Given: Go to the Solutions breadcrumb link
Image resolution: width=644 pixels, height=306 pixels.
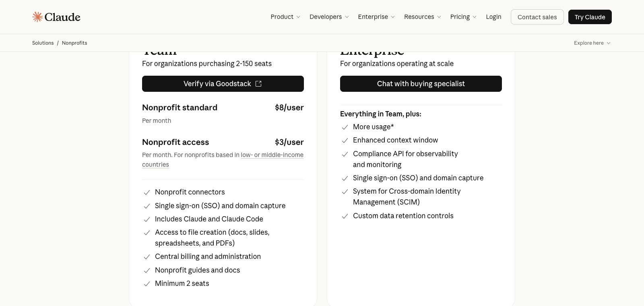Looking at the screenshot, I should [x=43, y=43].
